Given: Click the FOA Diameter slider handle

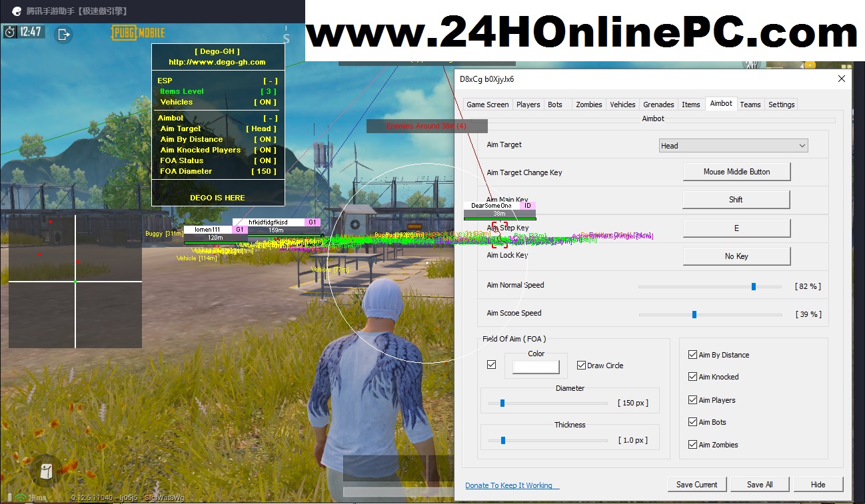Looking at the screenshot, I should tap(502, 403).
